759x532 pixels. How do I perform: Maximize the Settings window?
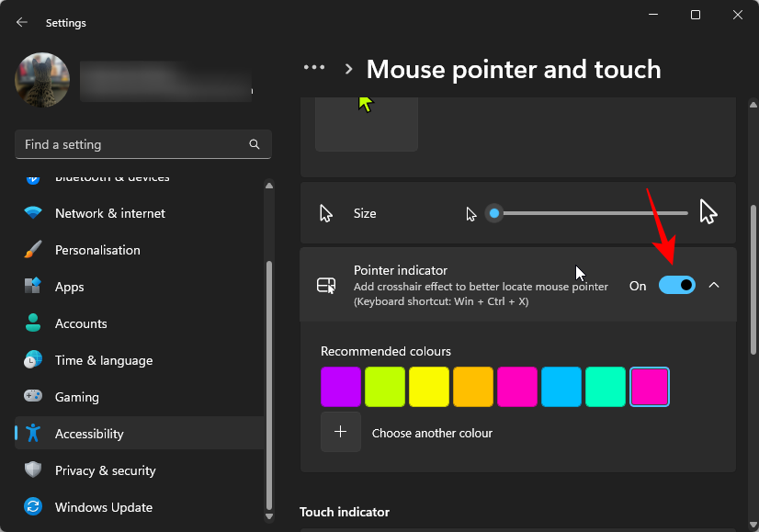pyautogui.click(x=695, y=15)
